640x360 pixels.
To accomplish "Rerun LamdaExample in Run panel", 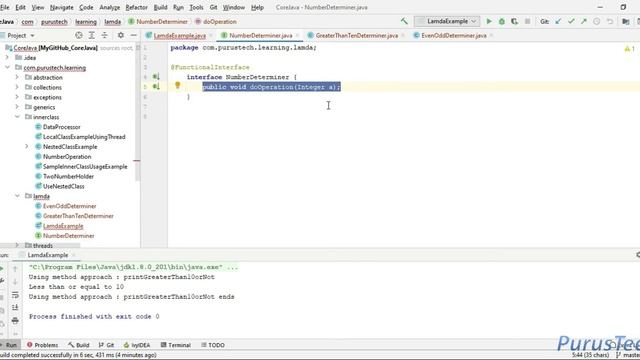I will point(2,269).
